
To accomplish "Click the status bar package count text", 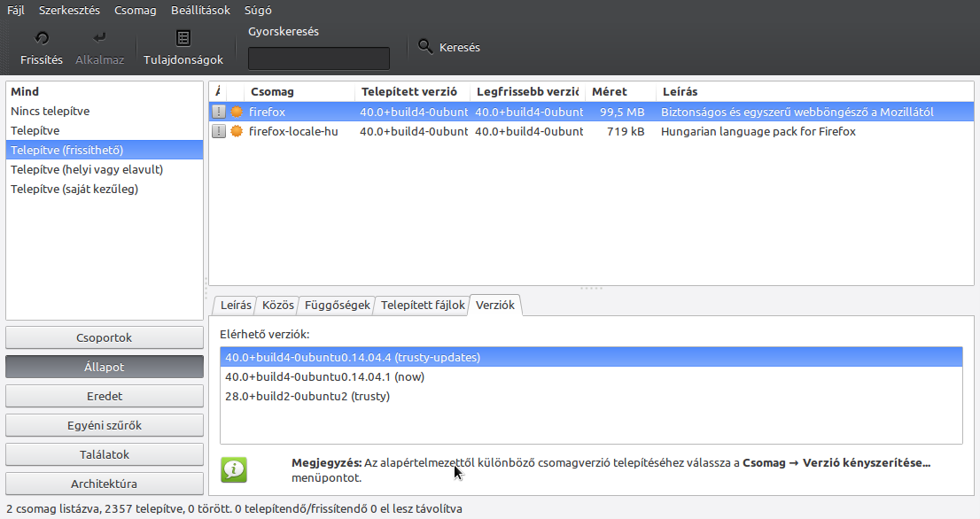I will coord(235,508).
